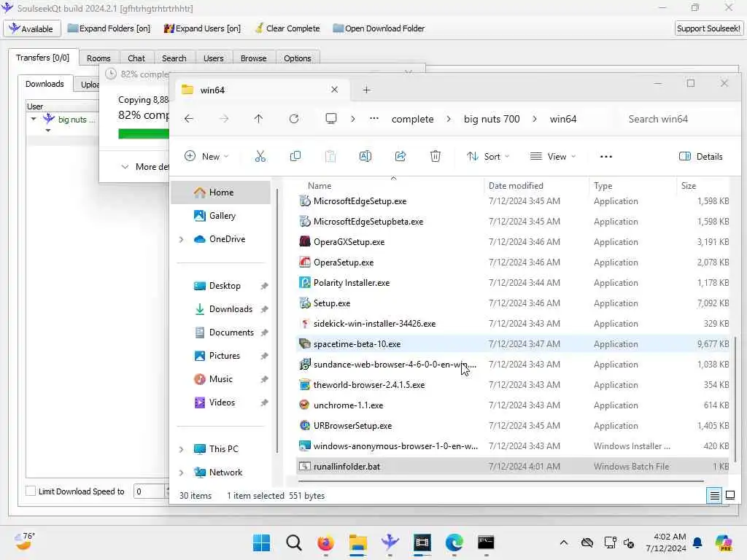Toggle Expand Folders [on] in Soulseek
The height and width of the screenshot is (560, 747).
[x=109, y=28]
